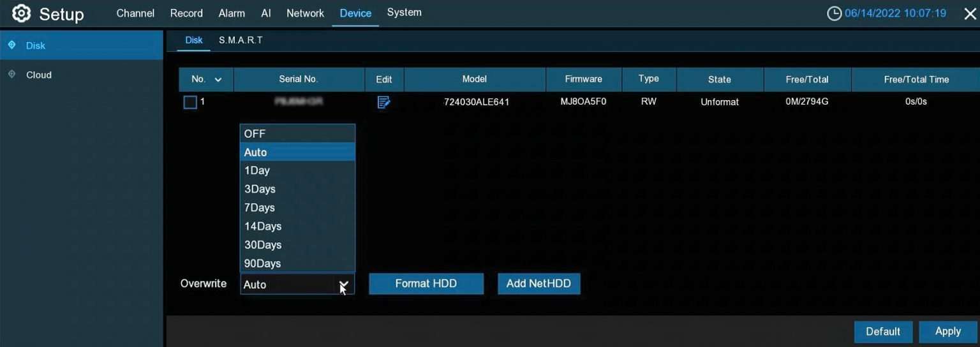Apply the disk settings
The width and height of the screenshot is (980, 347).
[x=947, y=332]
